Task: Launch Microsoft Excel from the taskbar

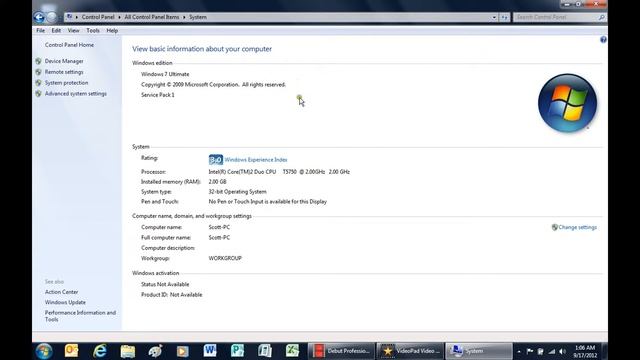Action: [x=292, y=351]
